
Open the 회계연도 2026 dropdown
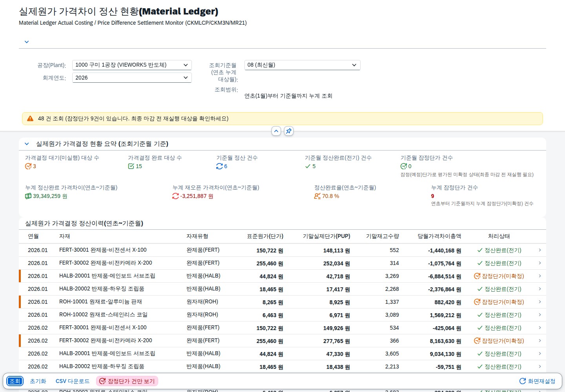132,78
